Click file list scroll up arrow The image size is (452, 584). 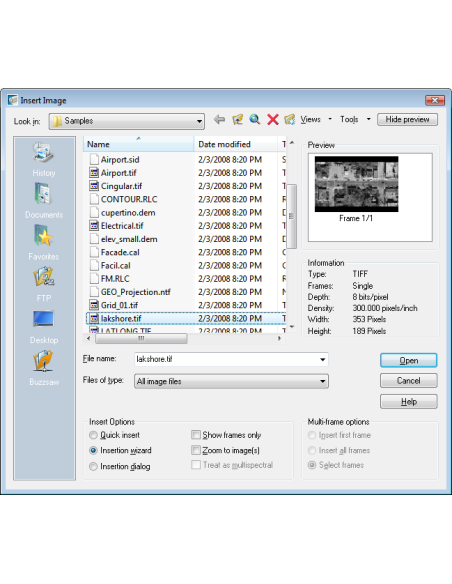tap(292, 143)
